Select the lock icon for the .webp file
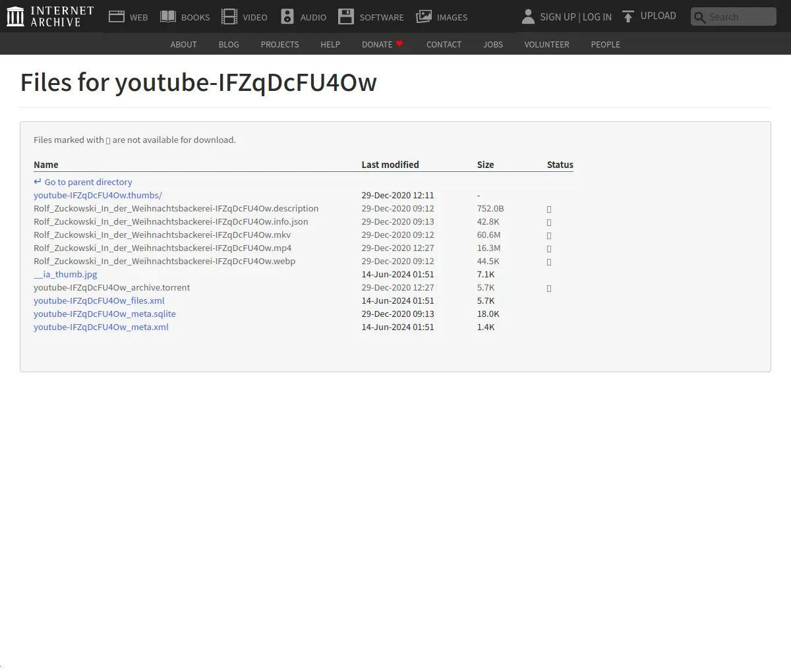Image resolution: width=791 pixels, height=672 pixels. pos(549,262)
